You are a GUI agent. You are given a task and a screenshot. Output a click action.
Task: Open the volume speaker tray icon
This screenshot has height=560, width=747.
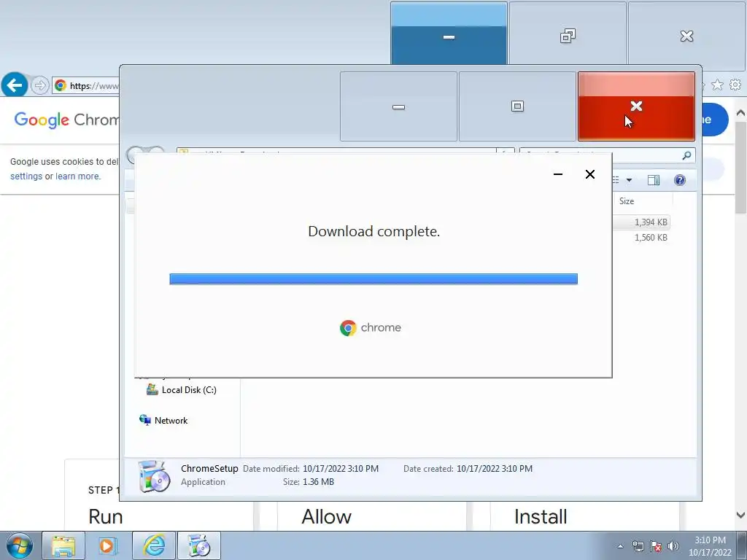673,546
